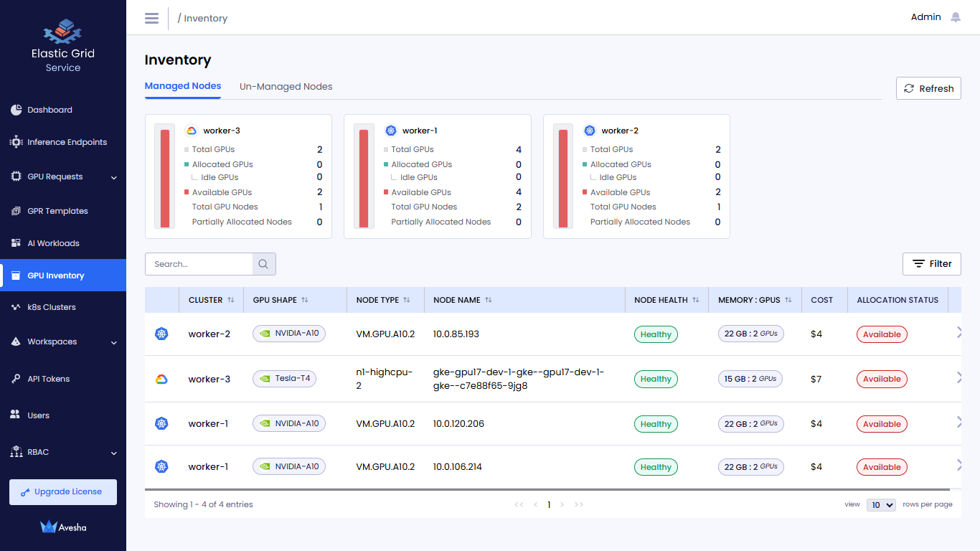The height and width of the screenshot is (551, 980).
Task: Sort by the Node Health column arrows
Action: 695,300
